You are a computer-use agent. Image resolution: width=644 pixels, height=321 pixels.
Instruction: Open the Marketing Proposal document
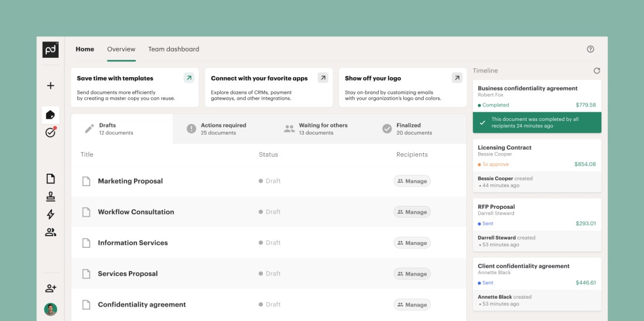click(x=130, y=181)
